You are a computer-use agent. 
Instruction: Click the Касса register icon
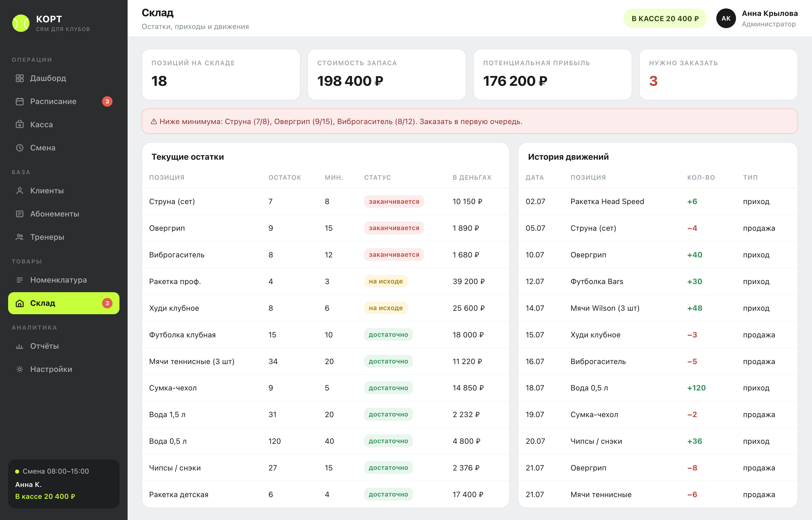click(x=20, y=125)
